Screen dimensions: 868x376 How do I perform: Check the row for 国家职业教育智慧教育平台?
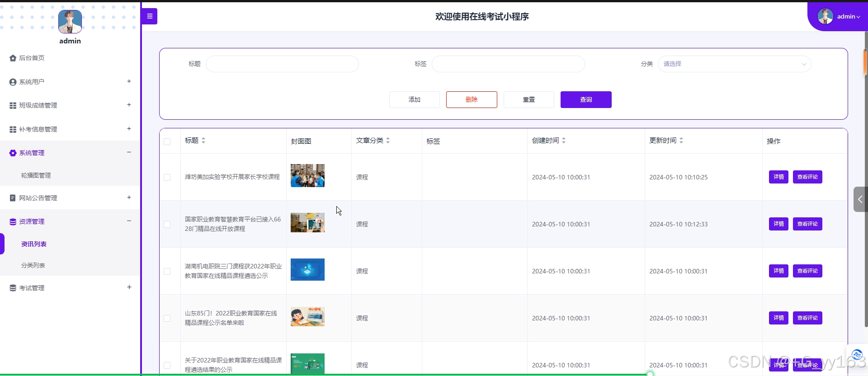(x=167, y=224)
